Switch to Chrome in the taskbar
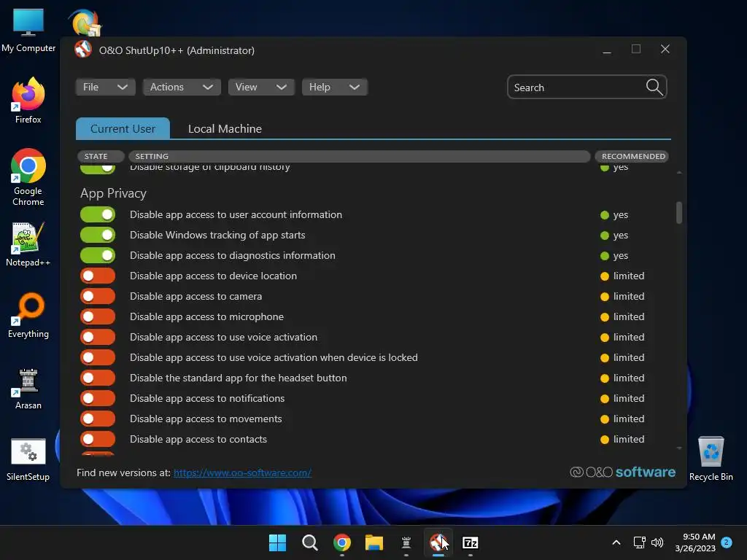The width and height of the screenshot is (747, 560). [x=342, y=542]
